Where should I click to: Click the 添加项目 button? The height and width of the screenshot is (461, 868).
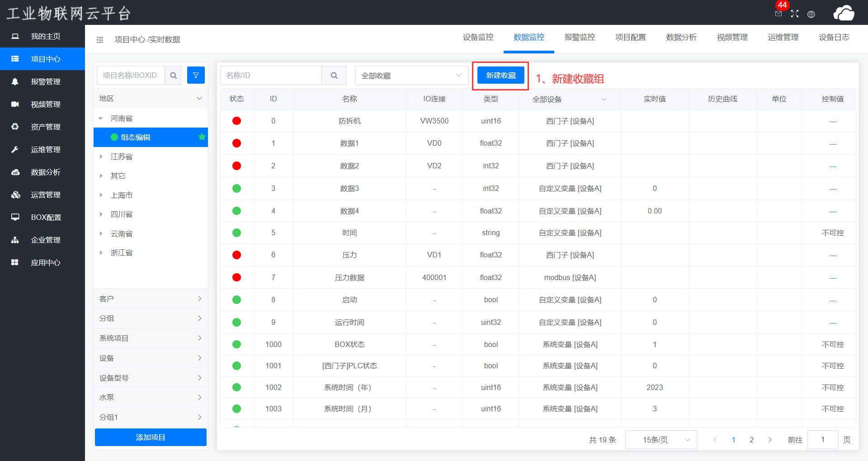[151, 437]
